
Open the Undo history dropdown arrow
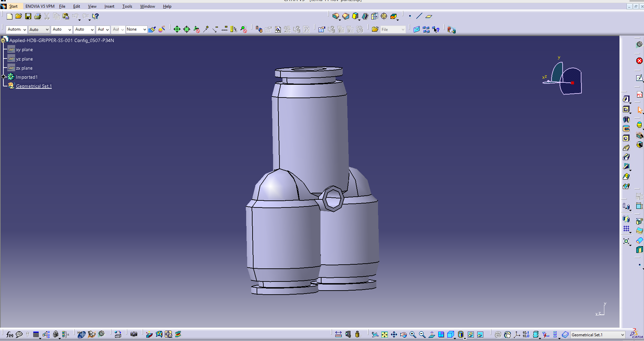coord(79,20)
